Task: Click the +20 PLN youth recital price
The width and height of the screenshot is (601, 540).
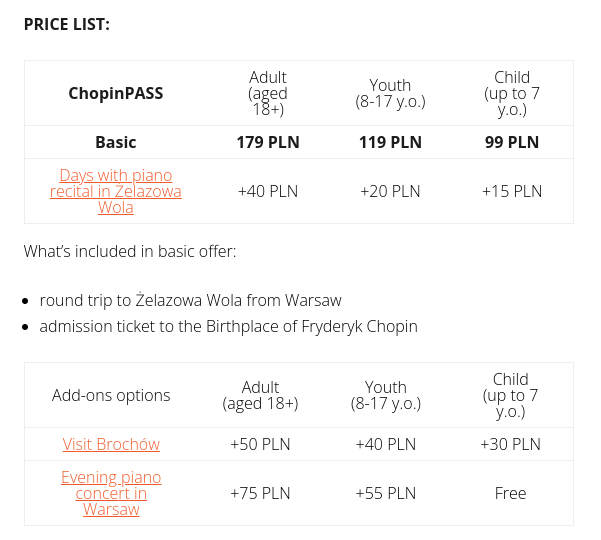Action: tap(390, 191)
